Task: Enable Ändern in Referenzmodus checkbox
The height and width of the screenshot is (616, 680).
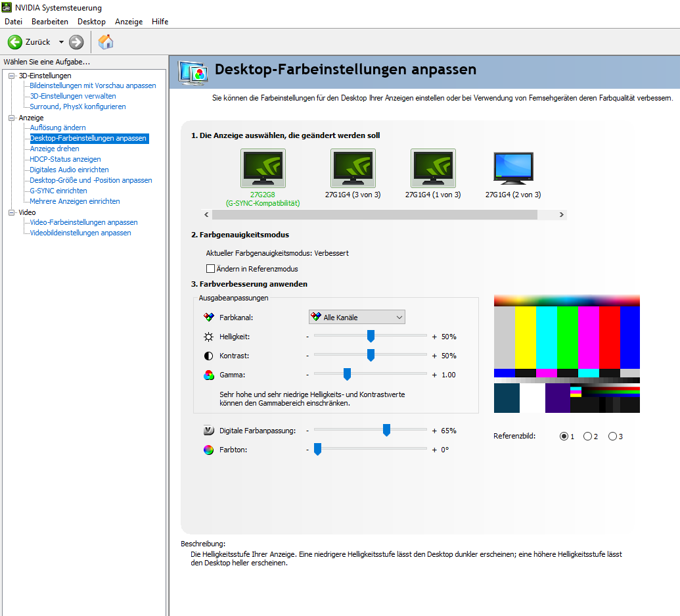Action: coord(211,268)
